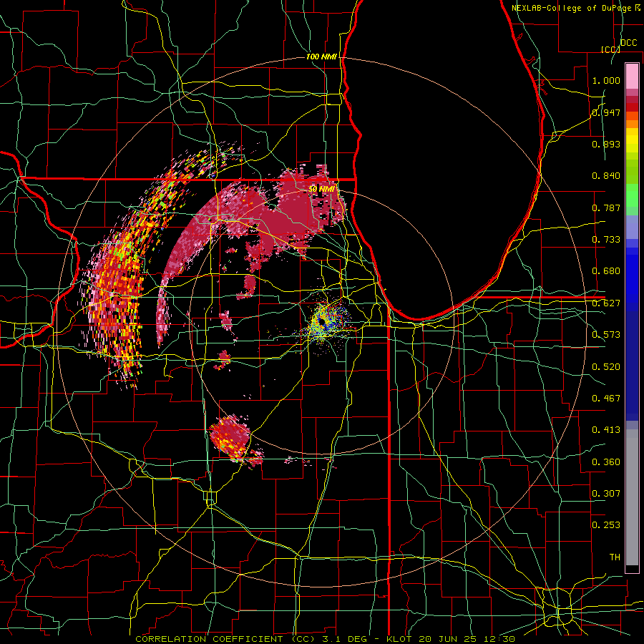Click the KLOT 20 JUN 25 12:30 timestamp
Viewport: 644px width, 644px height.
(451, 639)
